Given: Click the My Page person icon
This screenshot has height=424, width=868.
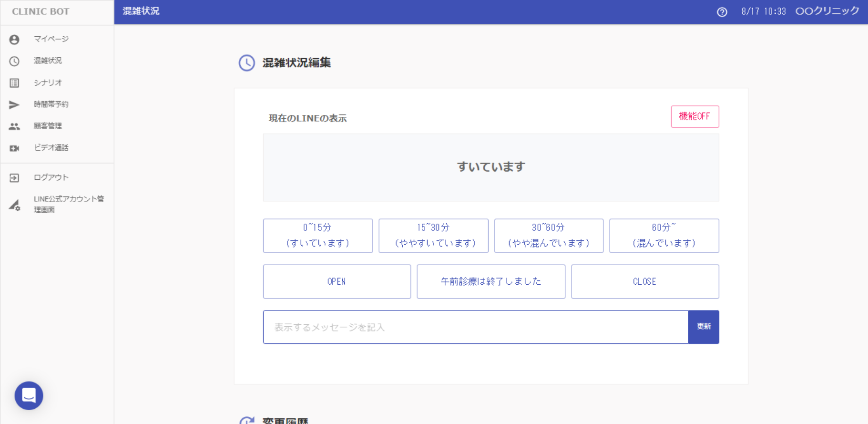Looking at the screenshot, I should click(14, 40).
